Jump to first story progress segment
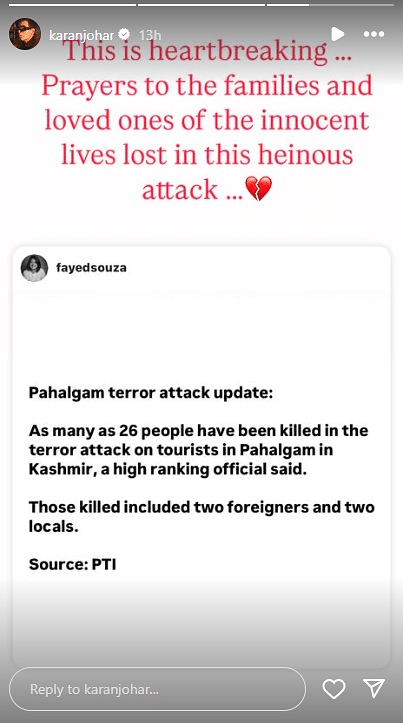The height and width of the screenshot is (723, 403). [x=72, y=5]
